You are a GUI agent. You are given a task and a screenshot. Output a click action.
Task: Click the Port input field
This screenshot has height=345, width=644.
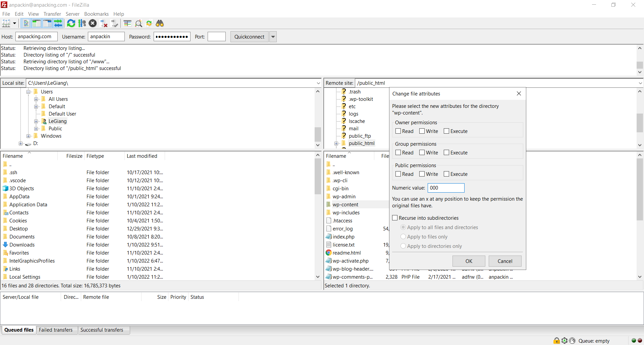(217, 37)
